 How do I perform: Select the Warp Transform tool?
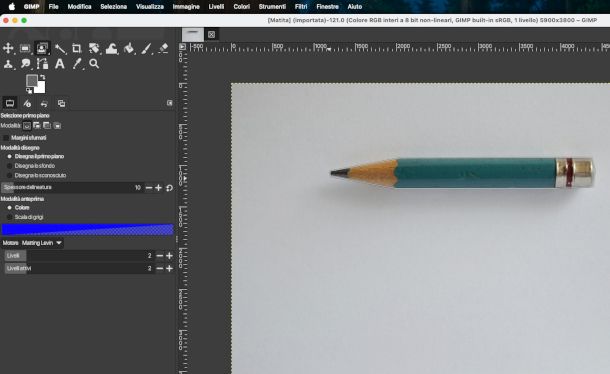[111, 48]
